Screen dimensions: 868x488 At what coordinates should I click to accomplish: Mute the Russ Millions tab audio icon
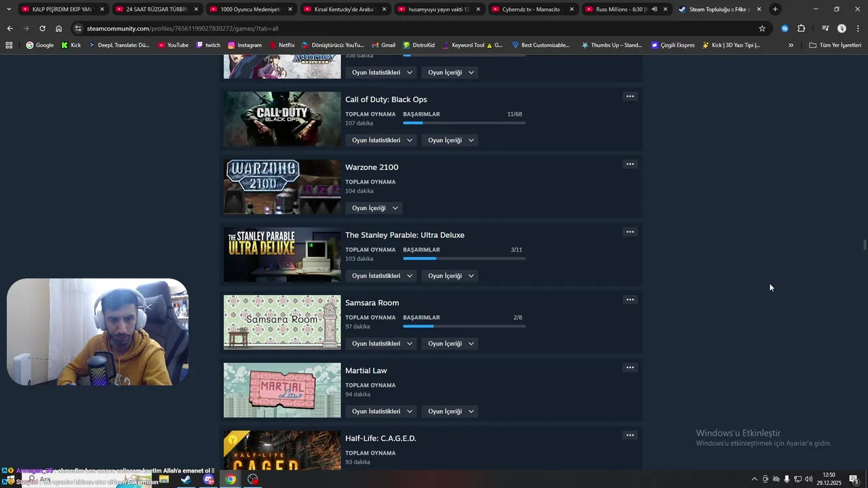654,9
